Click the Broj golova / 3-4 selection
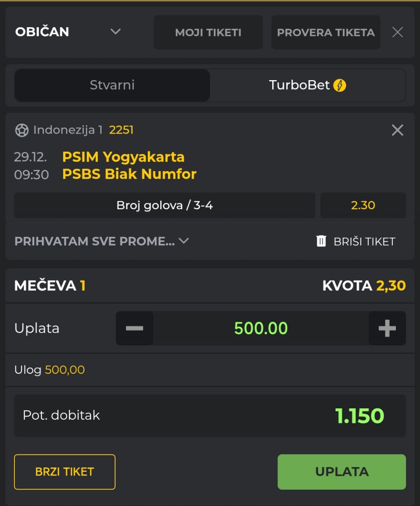420x506 pixels. point(164,205)
